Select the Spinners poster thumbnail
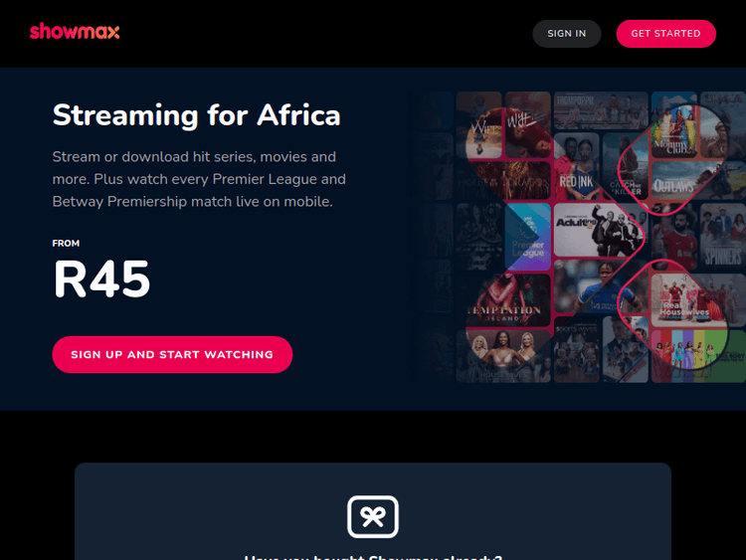 [722, 237]
